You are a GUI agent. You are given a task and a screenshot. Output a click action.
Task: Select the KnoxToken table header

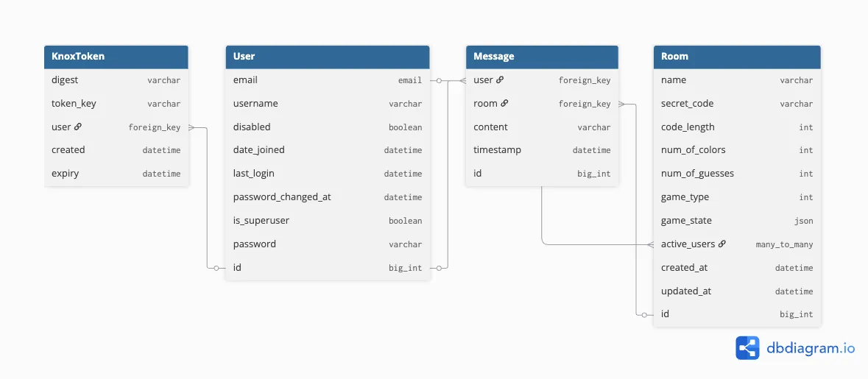pyautogui.click(x=116, y=57)
